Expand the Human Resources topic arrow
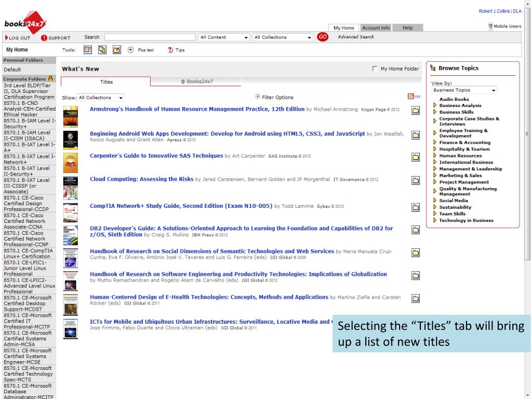This screenshot has width=532, height=399. tap(435, 156)
